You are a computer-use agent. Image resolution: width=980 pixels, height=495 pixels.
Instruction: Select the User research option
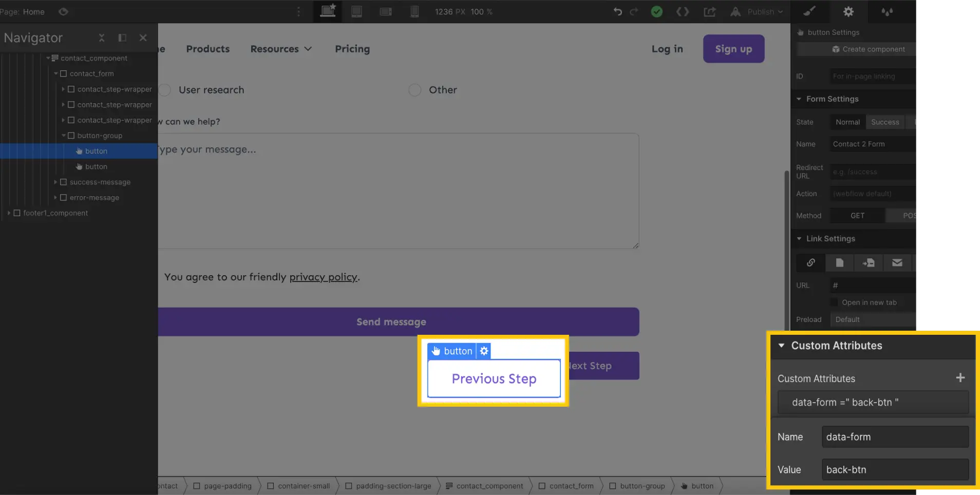(x=164, y=89)
